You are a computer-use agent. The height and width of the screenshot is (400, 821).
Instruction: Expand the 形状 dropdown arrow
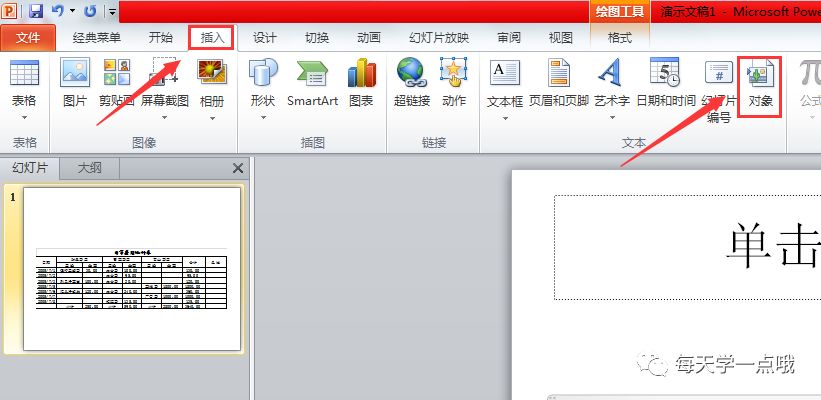pyautogui.click(x=263, y=118)
